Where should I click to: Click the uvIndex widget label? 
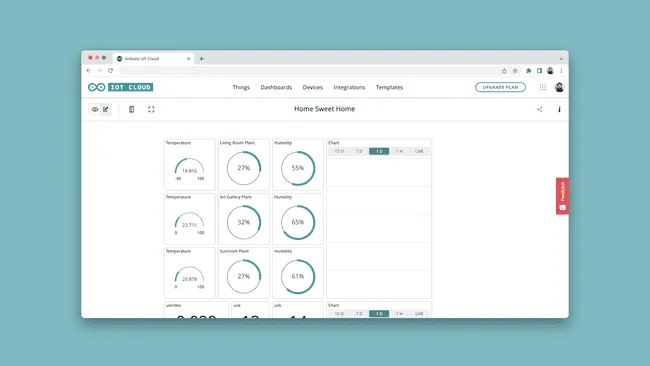(173, 305)
